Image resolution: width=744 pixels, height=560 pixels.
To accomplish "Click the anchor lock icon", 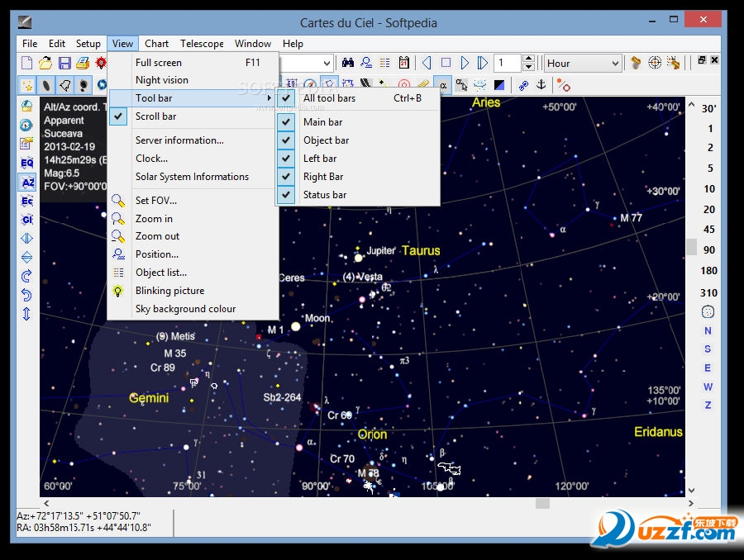I will coord(541,85).
